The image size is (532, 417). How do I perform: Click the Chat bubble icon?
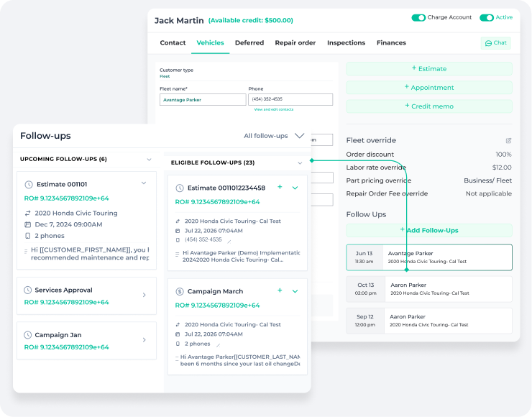point(489,43)
